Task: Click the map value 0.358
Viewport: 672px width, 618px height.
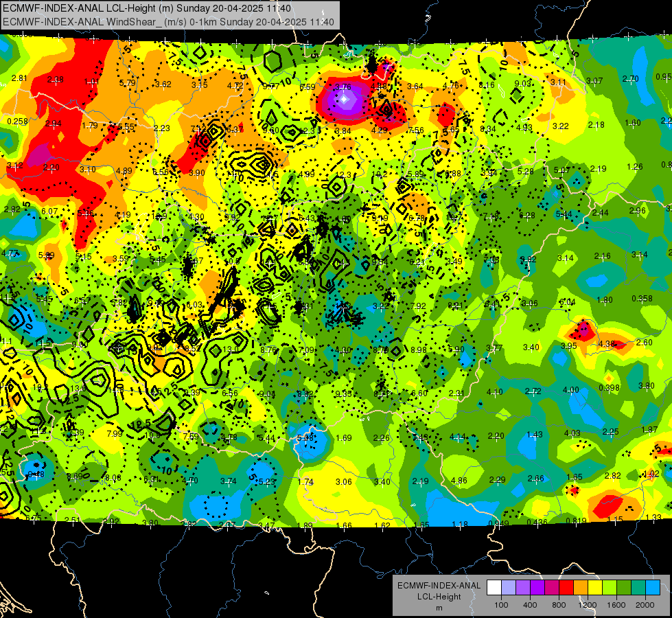Action: 642,299
